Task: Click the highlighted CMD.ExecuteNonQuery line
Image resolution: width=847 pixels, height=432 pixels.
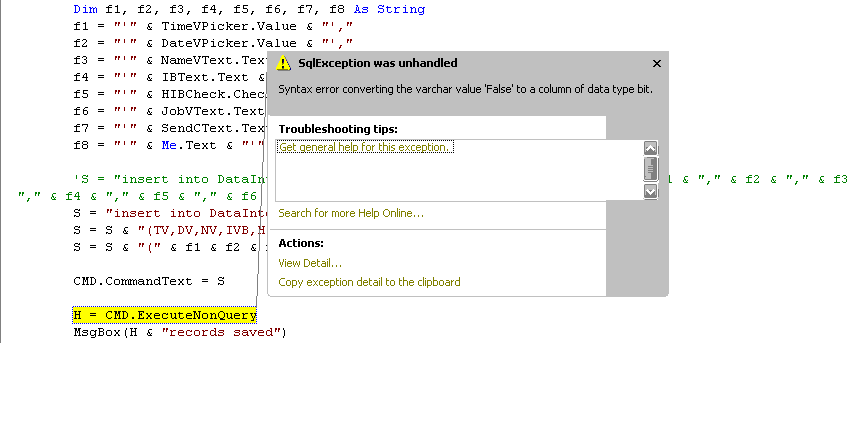Action: tap(165, 315)
